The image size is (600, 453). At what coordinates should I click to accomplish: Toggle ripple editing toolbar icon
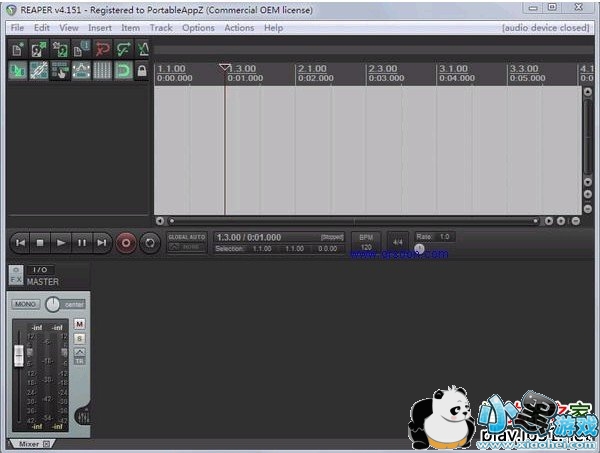point(60,70)
